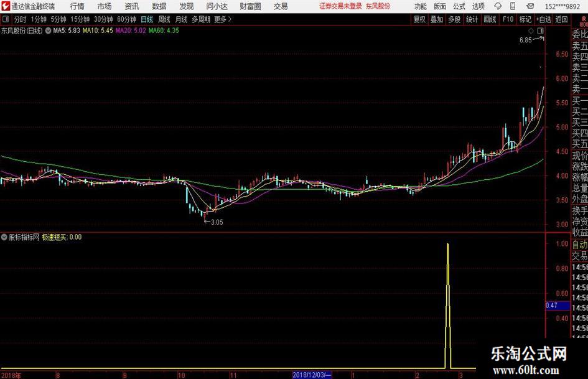Open the 功能 menu
This screenshot has height=379, width=588.
421,6
